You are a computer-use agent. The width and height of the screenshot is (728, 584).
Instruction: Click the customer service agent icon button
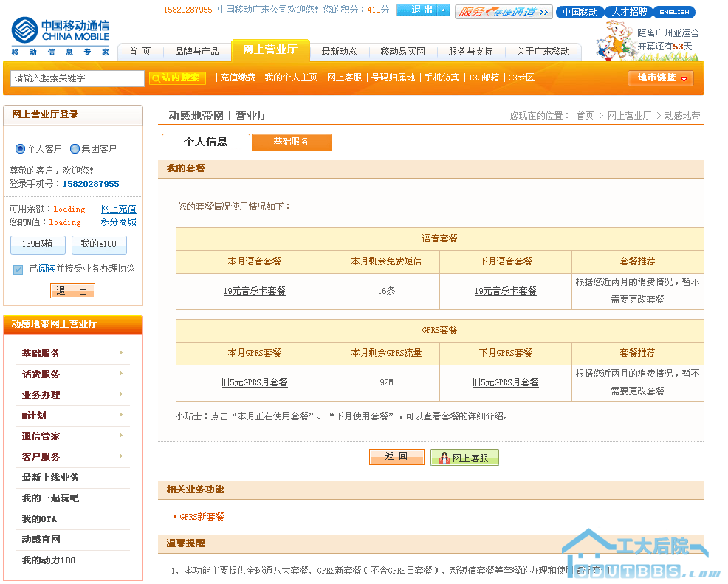coord(464,458)
